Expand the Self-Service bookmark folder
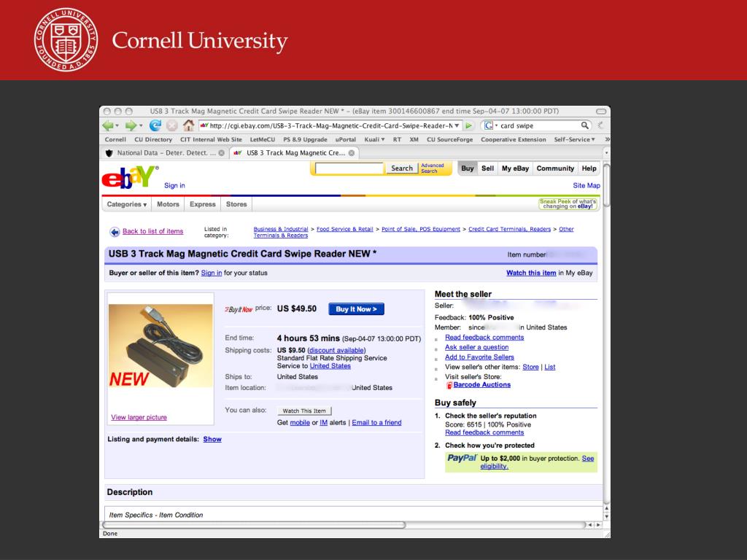 point(575,139)
